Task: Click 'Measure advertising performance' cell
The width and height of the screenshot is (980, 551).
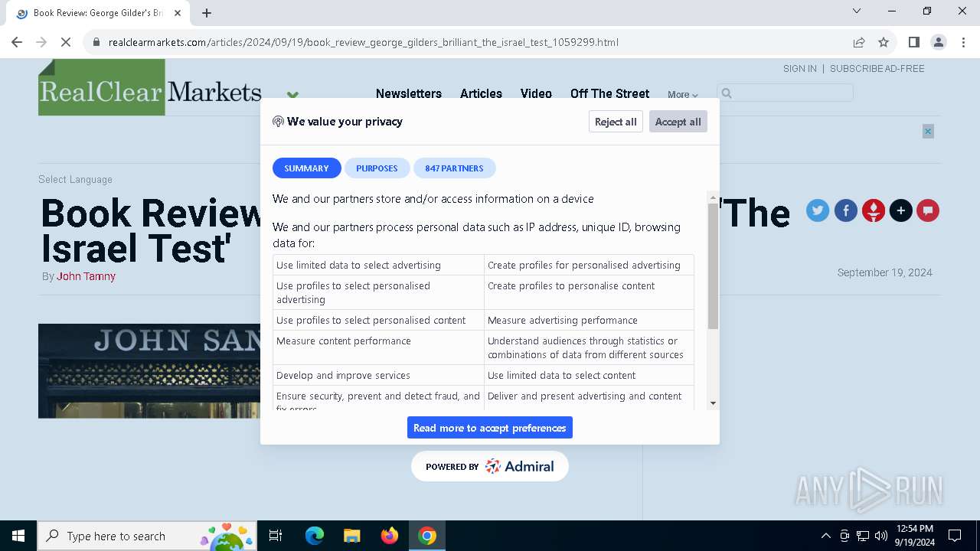Action: coord(589,320)
